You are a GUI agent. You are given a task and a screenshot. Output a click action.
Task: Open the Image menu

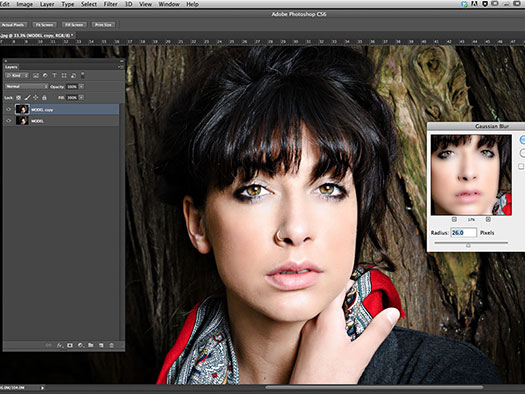[x=25, y=4]
